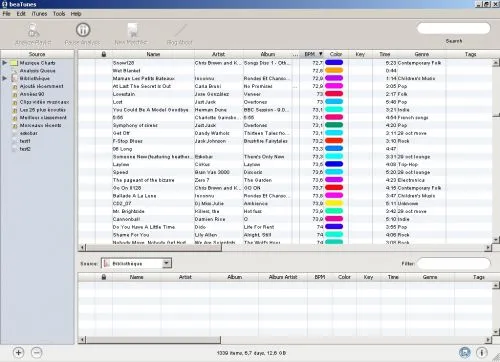This screenshot has height=362, width=500.
Task: Sort top table by Album column
Action: click(268, 54)
